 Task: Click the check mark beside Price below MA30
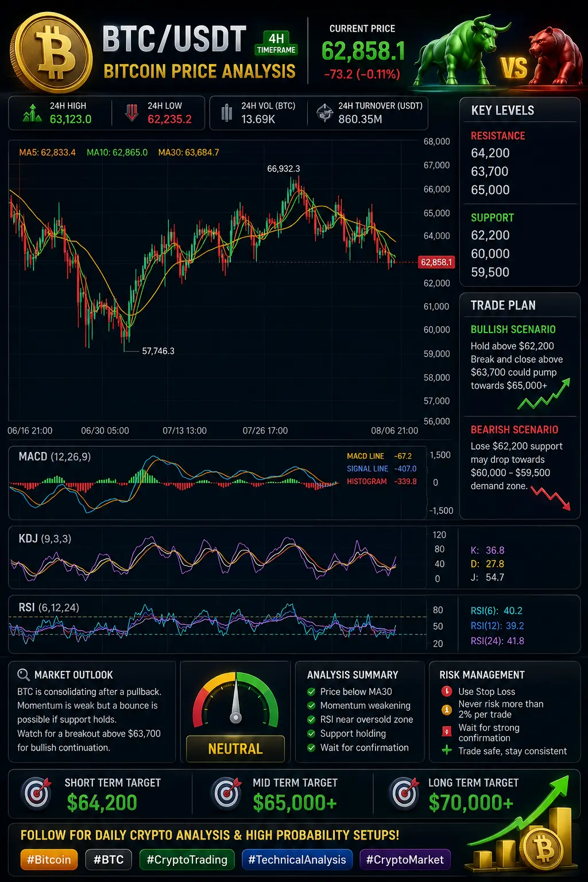click(x=311, y=691)
